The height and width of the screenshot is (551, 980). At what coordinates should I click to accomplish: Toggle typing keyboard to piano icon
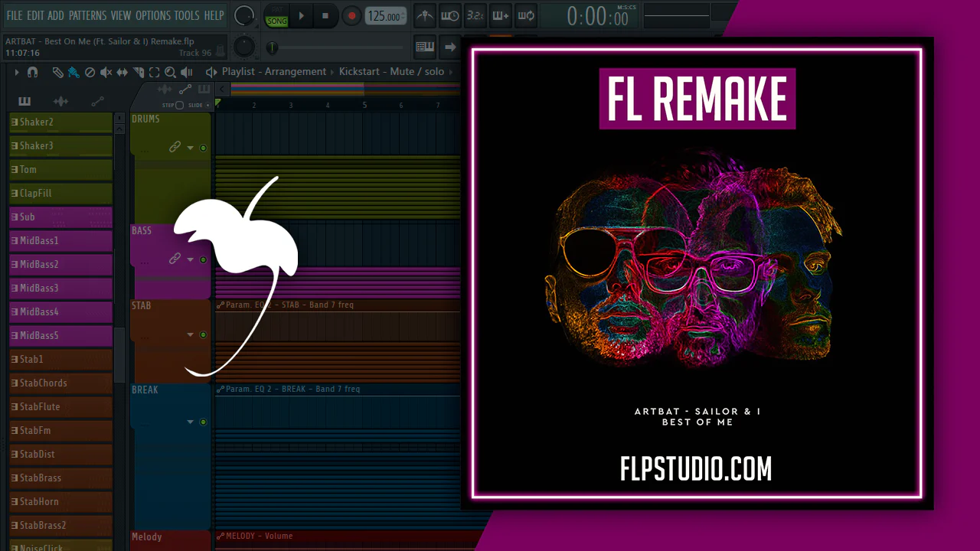425,47
